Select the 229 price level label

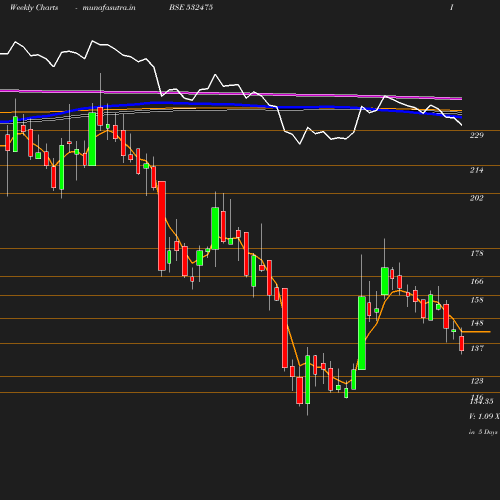477,135
